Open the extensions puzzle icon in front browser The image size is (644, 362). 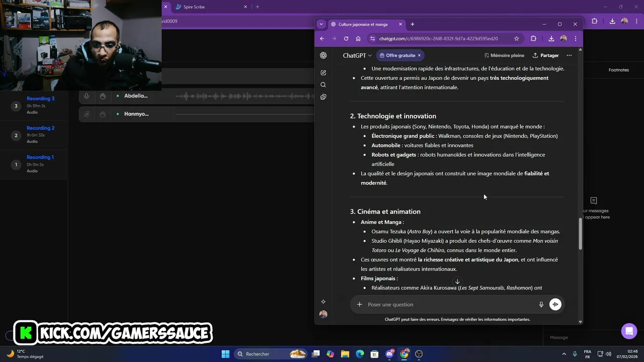tap(533, 39)
